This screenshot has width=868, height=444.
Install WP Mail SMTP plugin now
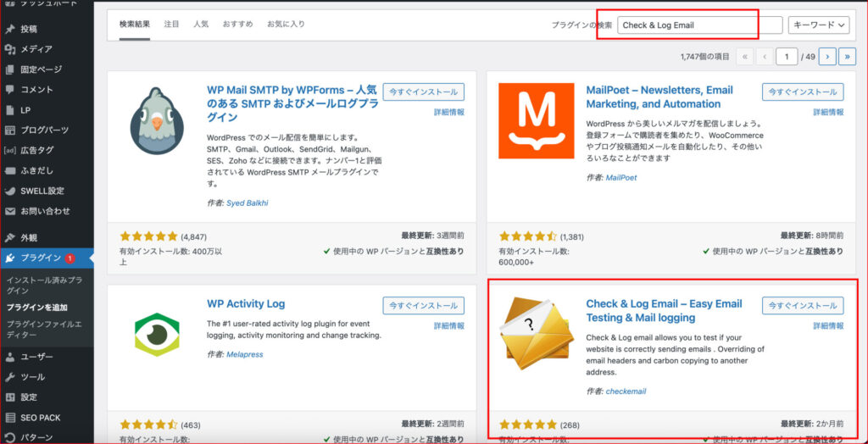[424, 92]
